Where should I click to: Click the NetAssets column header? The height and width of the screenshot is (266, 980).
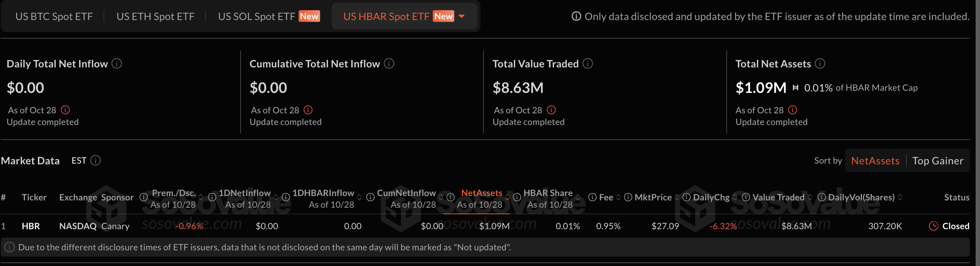(482, 193)
